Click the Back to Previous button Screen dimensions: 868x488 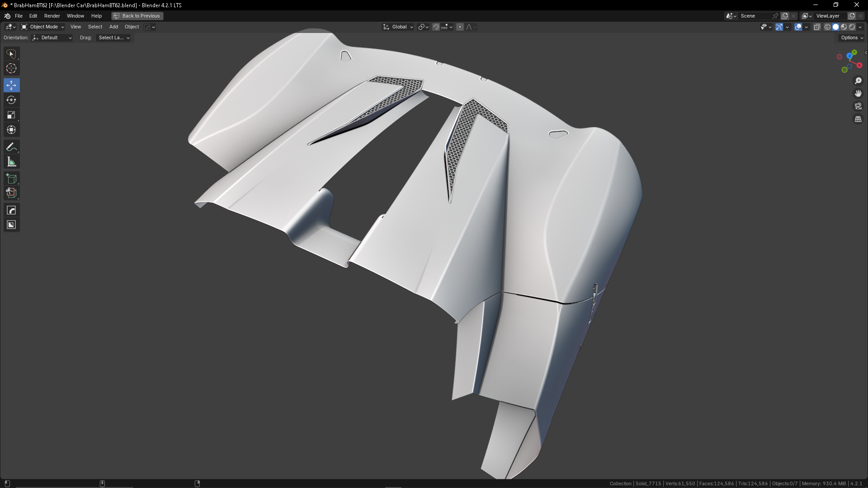[x=137, y=16]
